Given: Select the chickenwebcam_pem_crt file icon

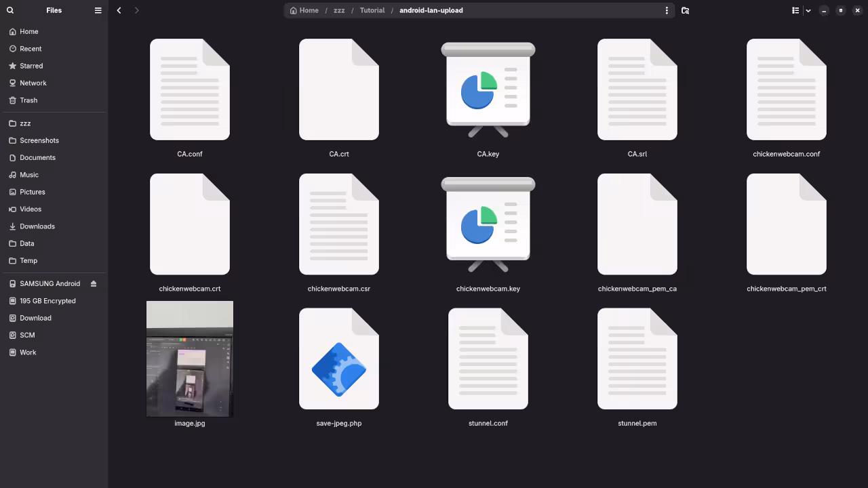Looking at the screenshot, I should tap(787, 224).
